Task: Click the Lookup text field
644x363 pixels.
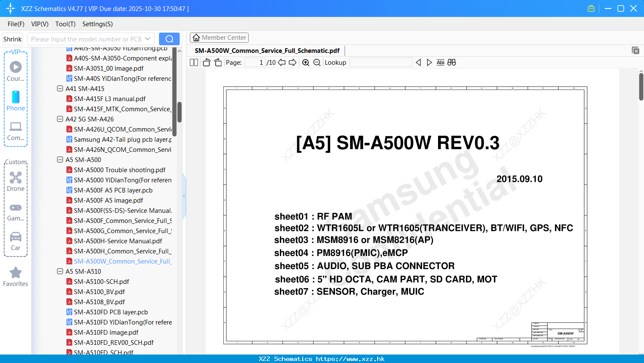Action: point(381,62)
